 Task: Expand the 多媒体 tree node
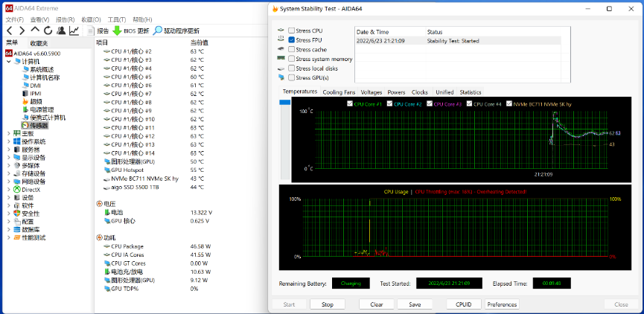tap(9, 165)
